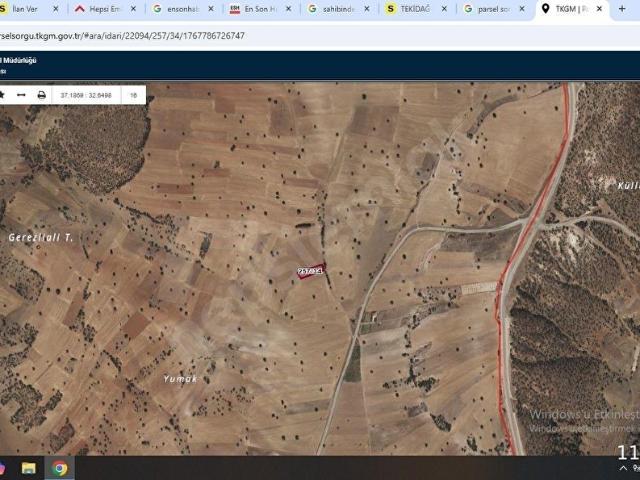Click the address bar URL

coord(122,36)
